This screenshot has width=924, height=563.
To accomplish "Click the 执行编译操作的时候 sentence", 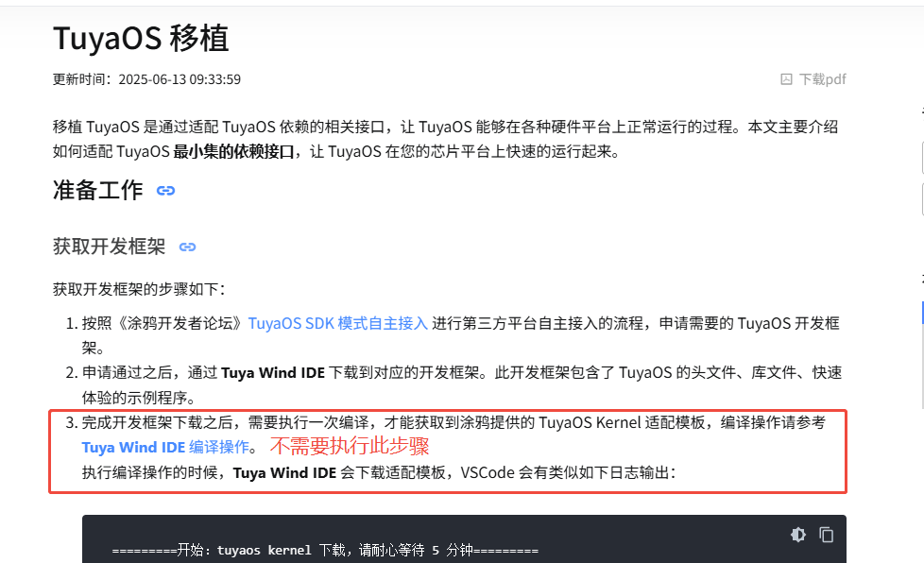I will (378, 473).
